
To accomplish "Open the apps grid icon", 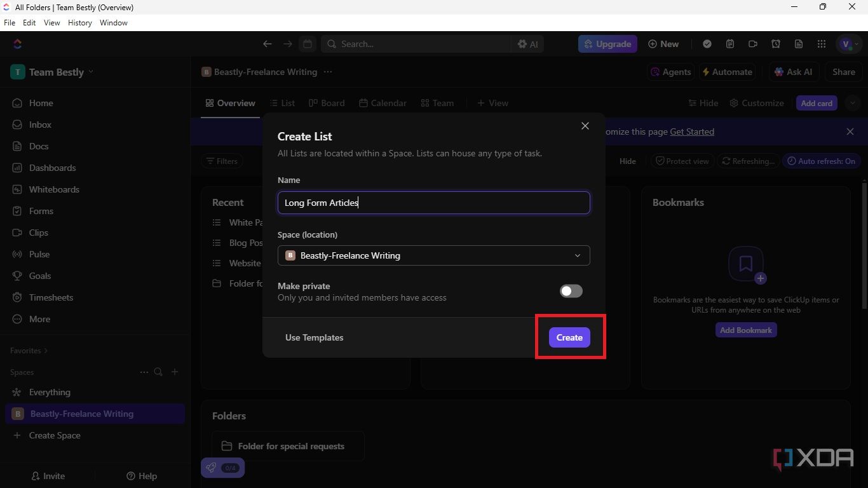I will coord(822,44).
